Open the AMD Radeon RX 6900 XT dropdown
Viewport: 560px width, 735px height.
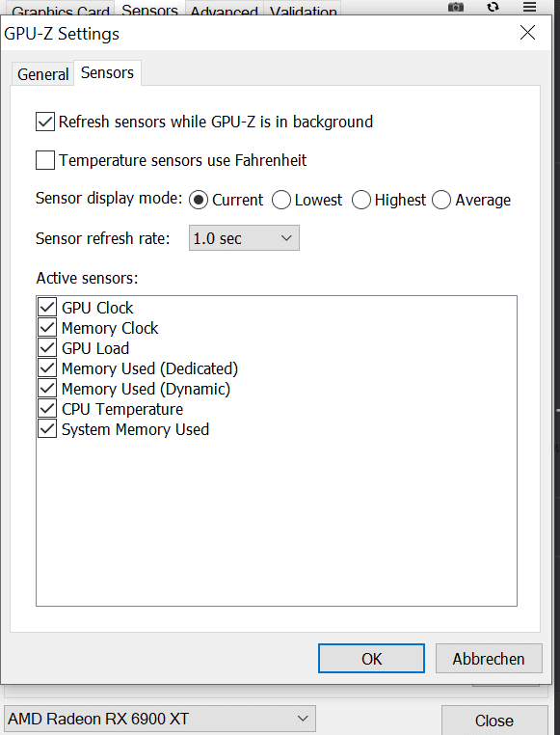(x=160, y=719)
